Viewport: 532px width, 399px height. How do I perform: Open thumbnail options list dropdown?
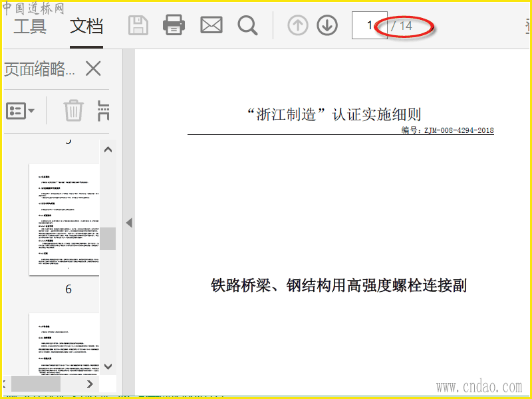tap(21, 111)
